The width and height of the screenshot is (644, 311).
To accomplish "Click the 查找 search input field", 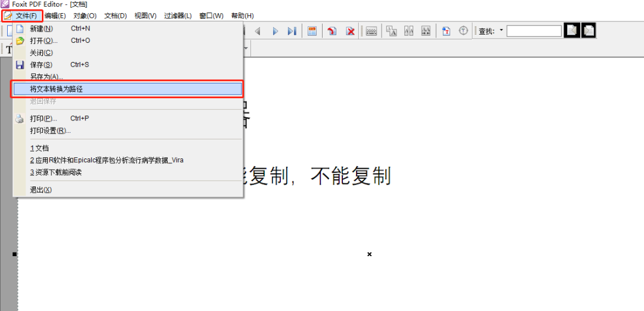I will coord(534,31).
